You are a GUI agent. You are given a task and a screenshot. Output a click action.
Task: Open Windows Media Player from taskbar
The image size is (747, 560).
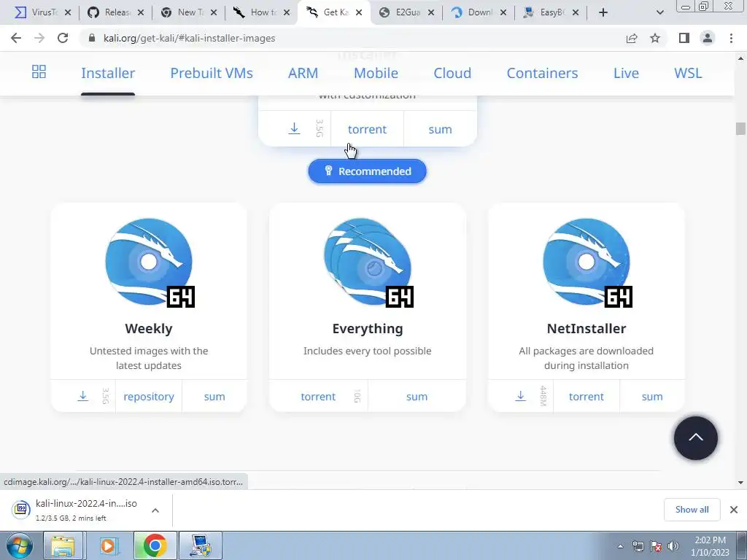point(108,545)
